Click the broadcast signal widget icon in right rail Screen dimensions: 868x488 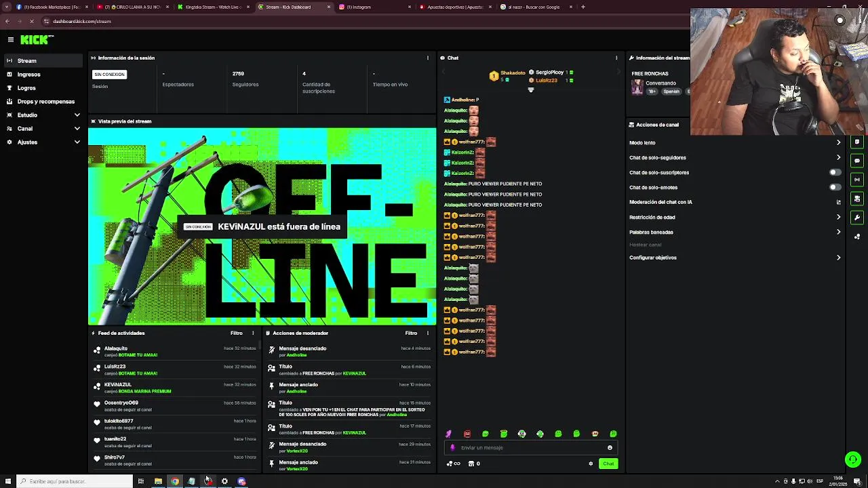click(857, 180)
